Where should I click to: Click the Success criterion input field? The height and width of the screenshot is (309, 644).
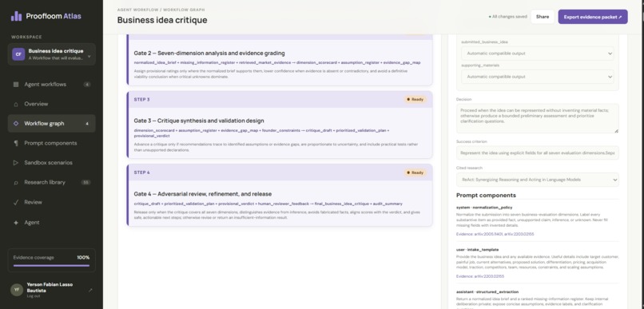537,153
